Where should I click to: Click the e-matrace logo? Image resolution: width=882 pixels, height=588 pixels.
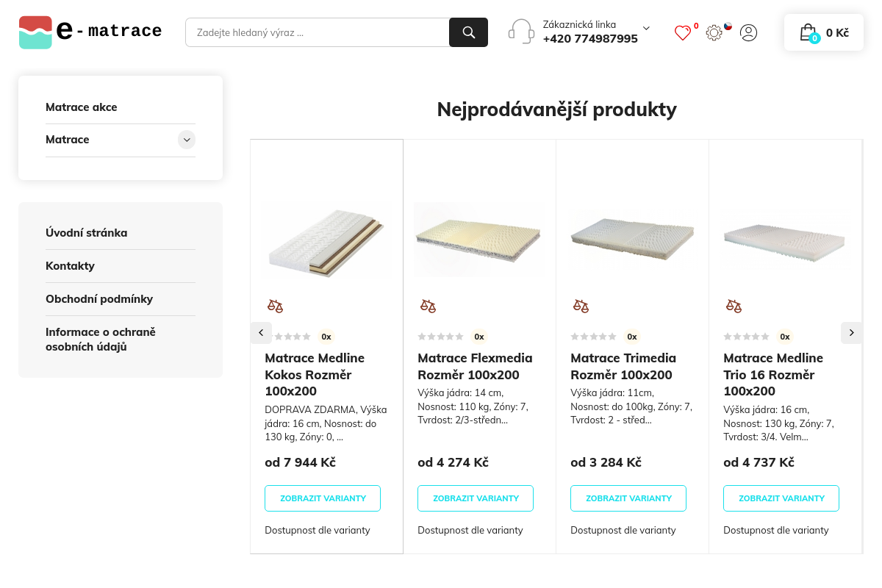pos(90,32)
